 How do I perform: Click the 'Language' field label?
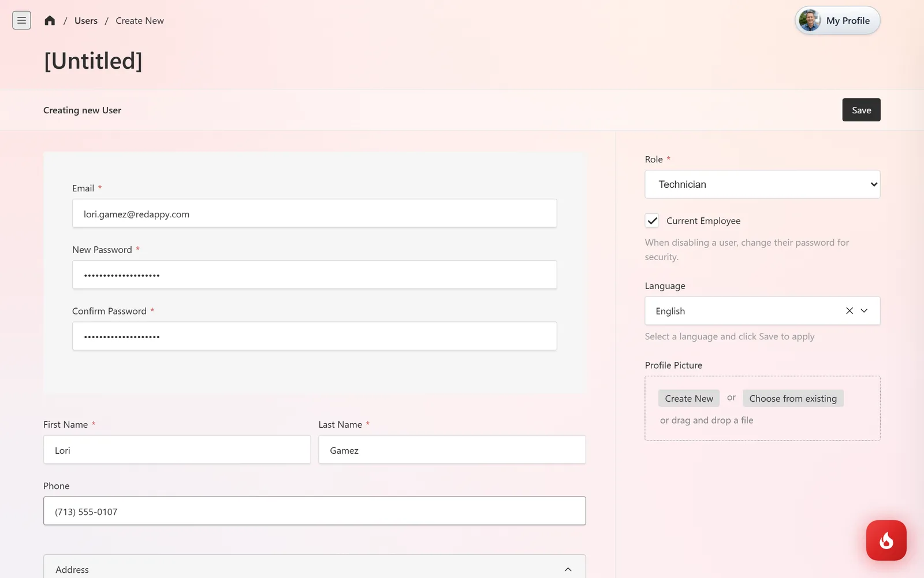[665, 286]
